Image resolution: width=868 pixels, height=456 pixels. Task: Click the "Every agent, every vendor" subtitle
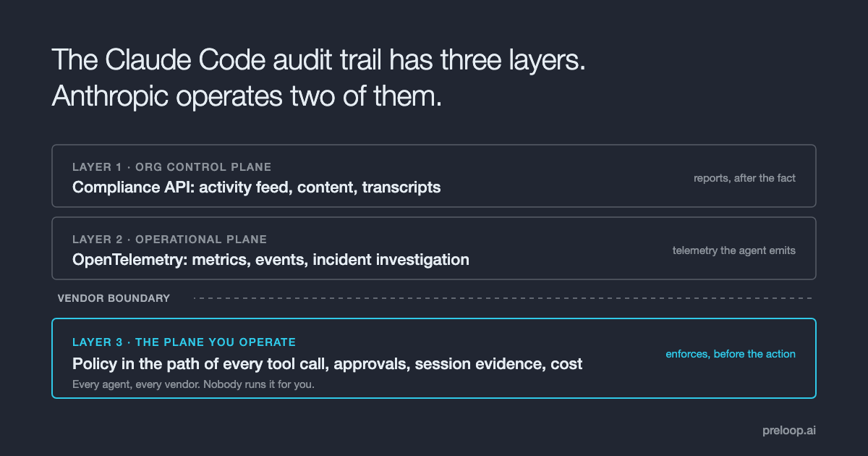pos(193,384)
